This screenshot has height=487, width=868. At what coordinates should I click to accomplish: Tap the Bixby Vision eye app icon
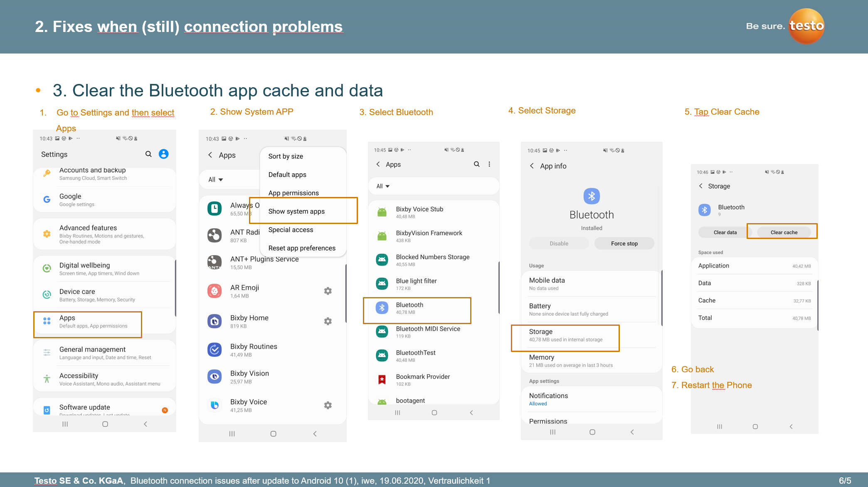215,377
